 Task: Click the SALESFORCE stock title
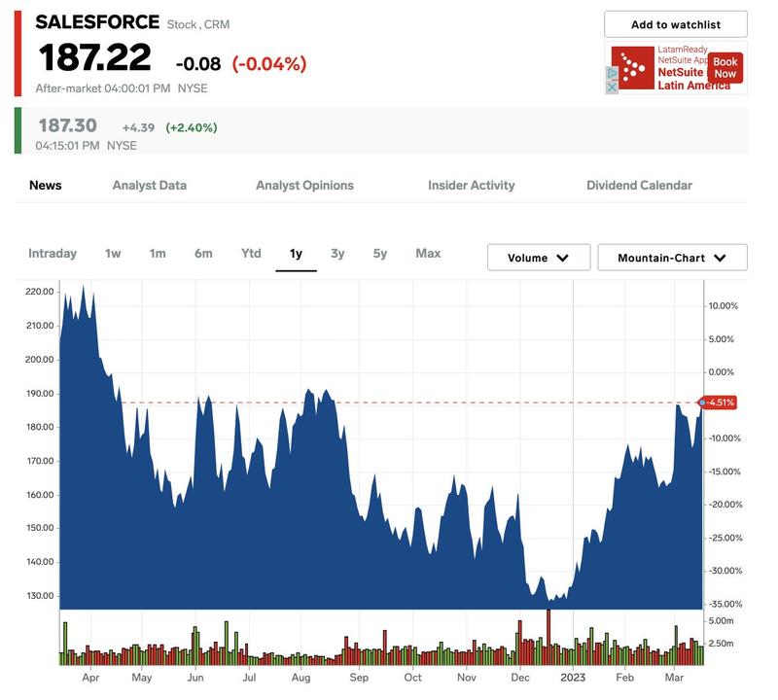(97, 22)
